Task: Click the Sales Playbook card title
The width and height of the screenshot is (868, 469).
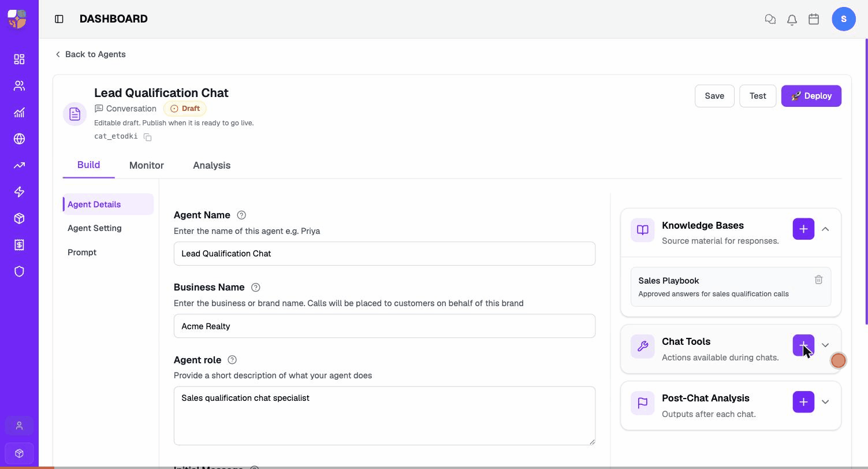Action: [669, 281]
